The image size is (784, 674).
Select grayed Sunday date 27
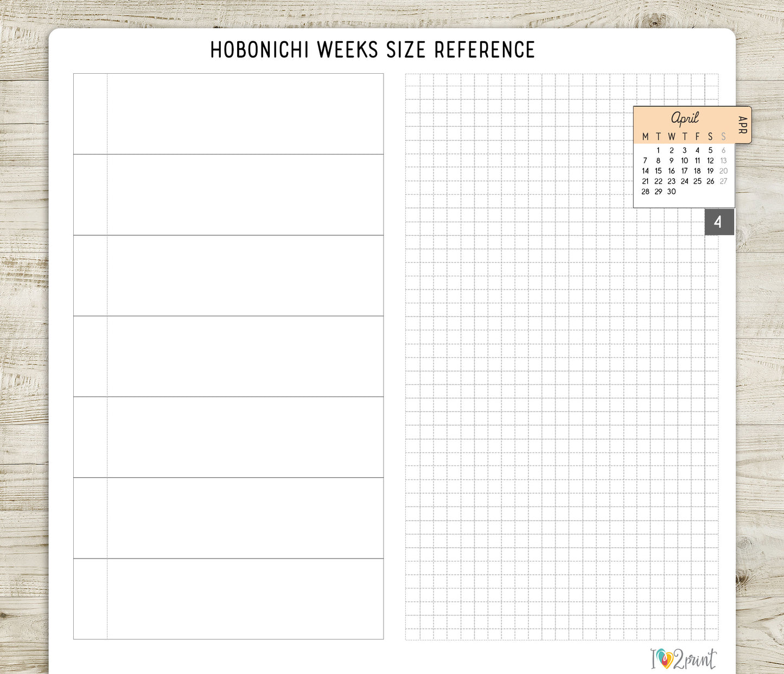[x=723, y=182]
